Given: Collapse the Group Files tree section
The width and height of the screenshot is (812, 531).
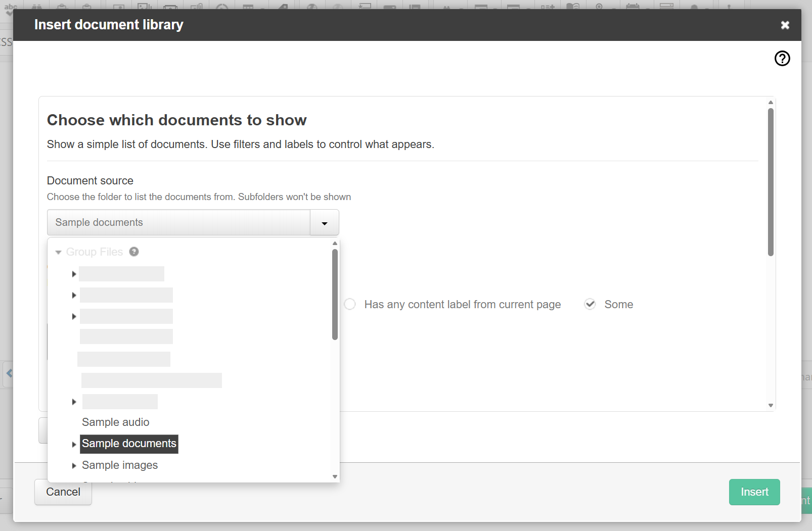Looking at the screenshot, I should (x=59, y=252).
